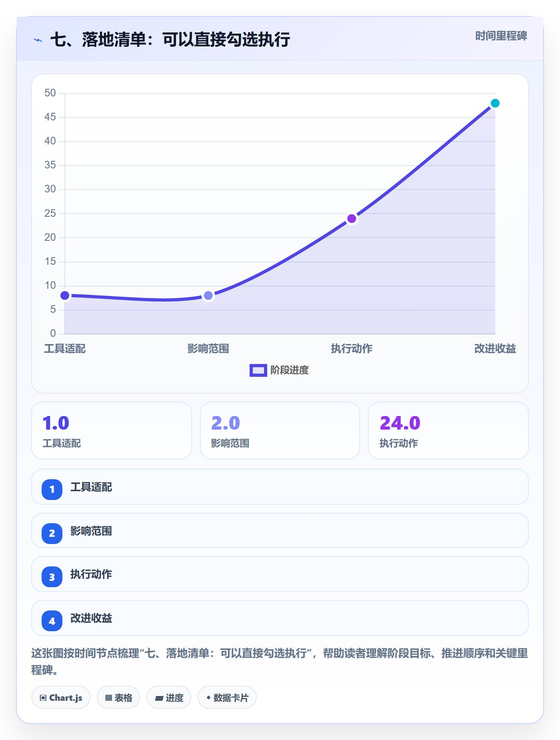Viewport: 560px width, 740px height.
Task: Open the 执行动作 list row text
Action: pos(91,574)
